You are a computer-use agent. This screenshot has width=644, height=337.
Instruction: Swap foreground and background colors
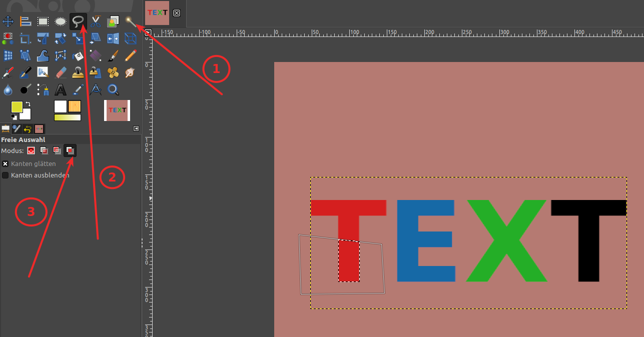tap(27, 104)
